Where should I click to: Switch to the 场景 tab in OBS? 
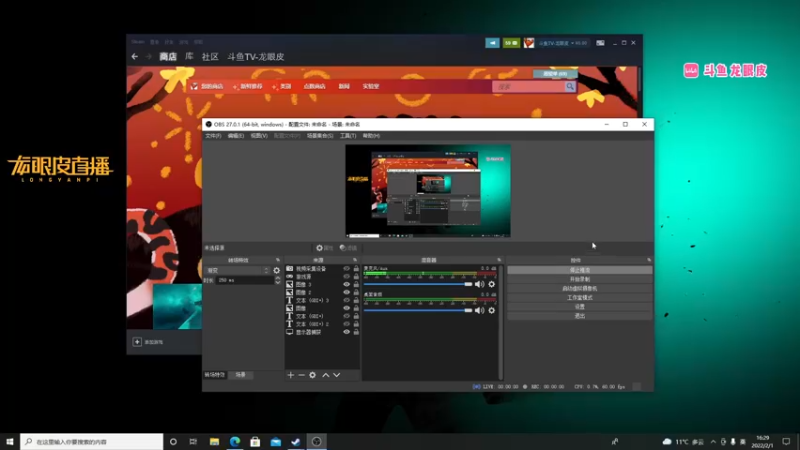pyautogui.click(x=240, y=375)
